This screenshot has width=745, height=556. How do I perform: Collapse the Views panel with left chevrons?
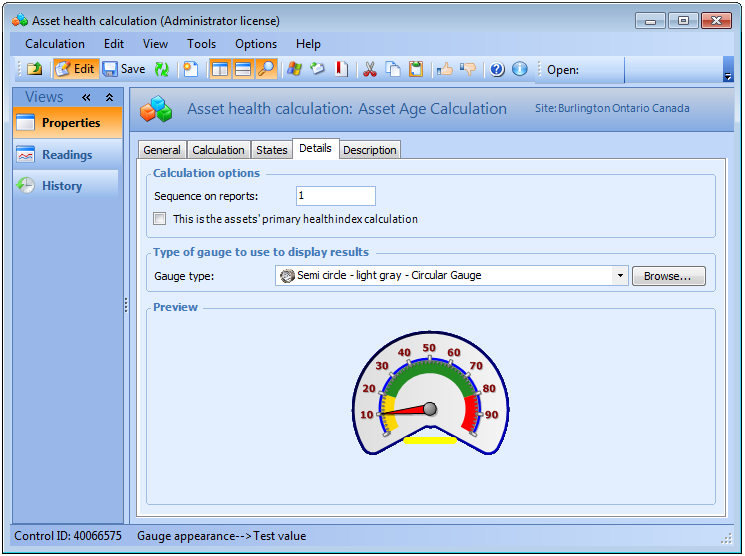[x=86, y=98]
